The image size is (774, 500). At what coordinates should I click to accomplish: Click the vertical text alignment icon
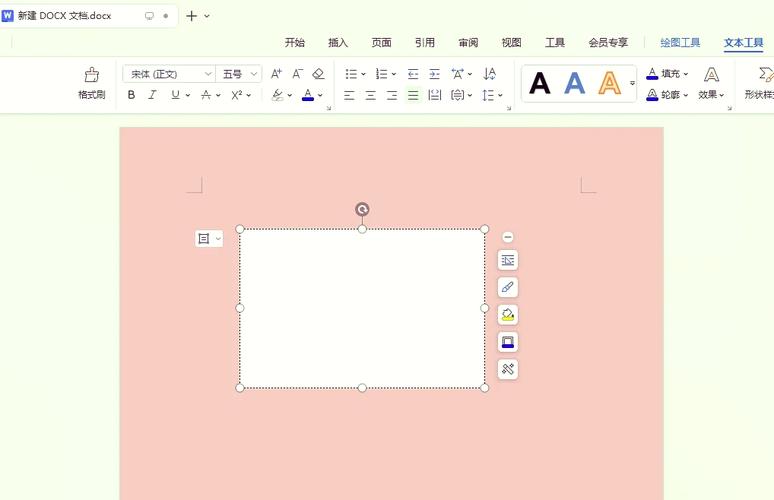[x=458, y=95]
